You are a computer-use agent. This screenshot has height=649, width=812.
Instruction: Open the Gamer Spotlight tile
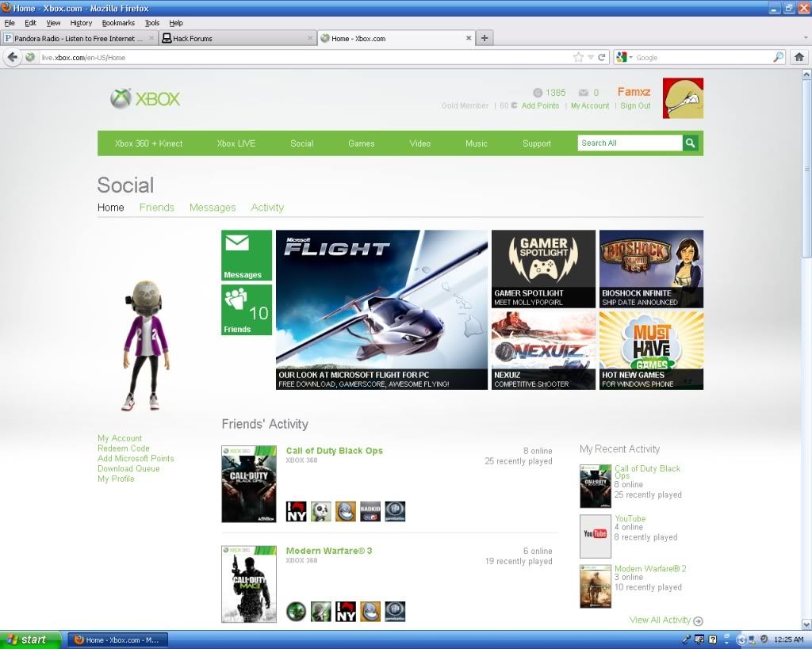pos(543,269)
